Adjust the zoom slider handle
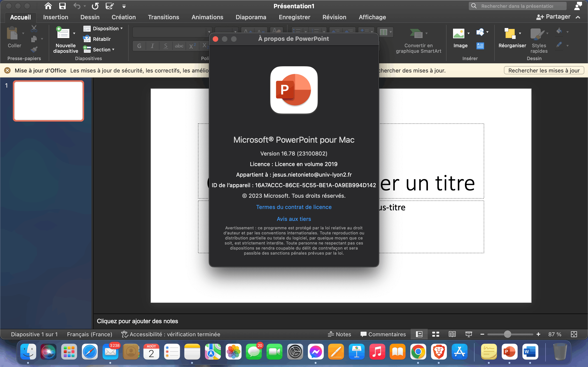The width and height of the screenshot is (588, 367). tap(507, 334)
